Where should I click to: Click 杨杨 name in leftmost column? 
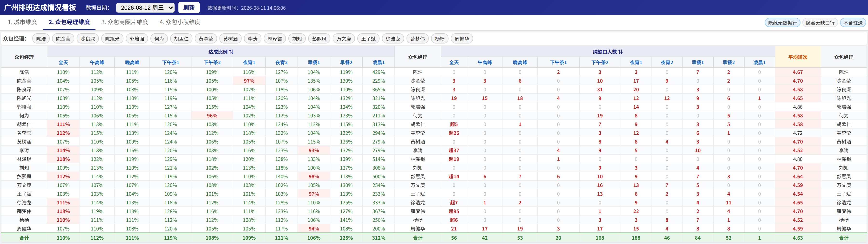click(24, 220)
